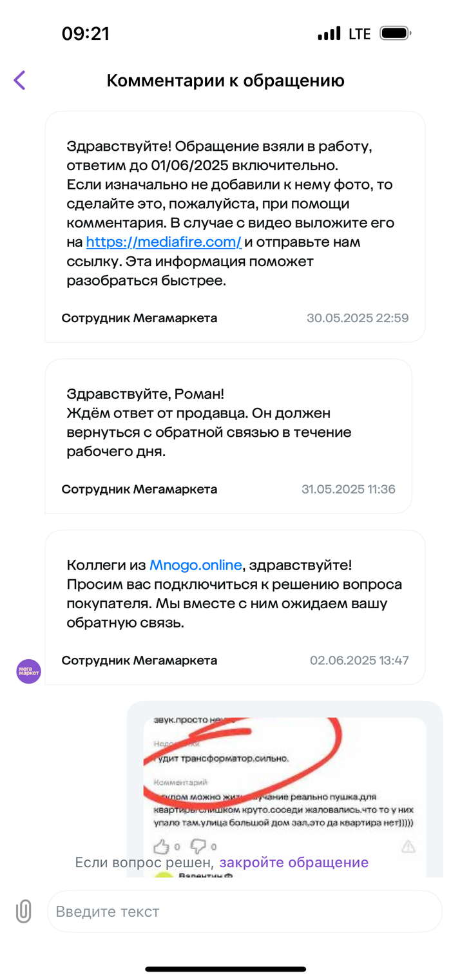The height and width of the screenshot is (980, 451).
Task: Open the Mnogo.online link
Action: (x=196, y=565)
